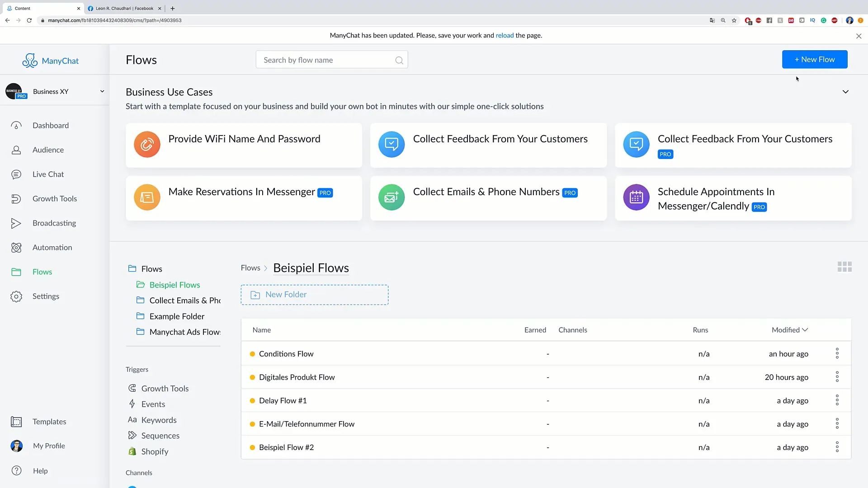The image size is (868, 488).
Task: Create a new flow with New Flow button
Action: [815, 59]
